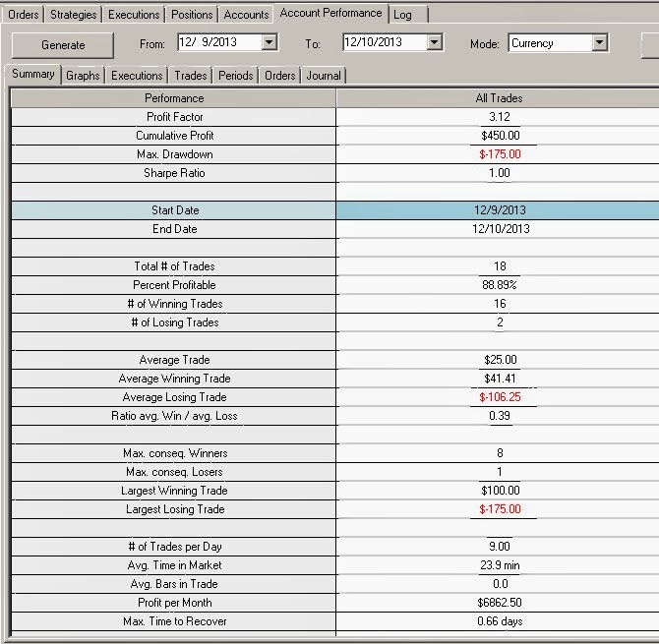Click the Largest Winning Trade value $100.00
Screen dimensions: 659x644
coord(500,491)
